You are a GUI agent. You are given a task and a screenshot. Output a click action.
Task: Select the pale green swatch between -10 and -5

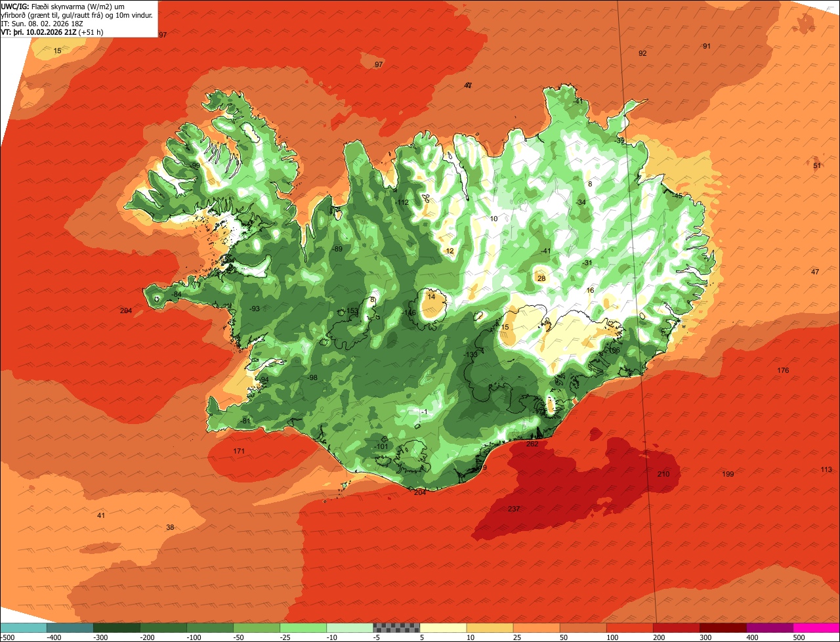[x=350, y=628]
